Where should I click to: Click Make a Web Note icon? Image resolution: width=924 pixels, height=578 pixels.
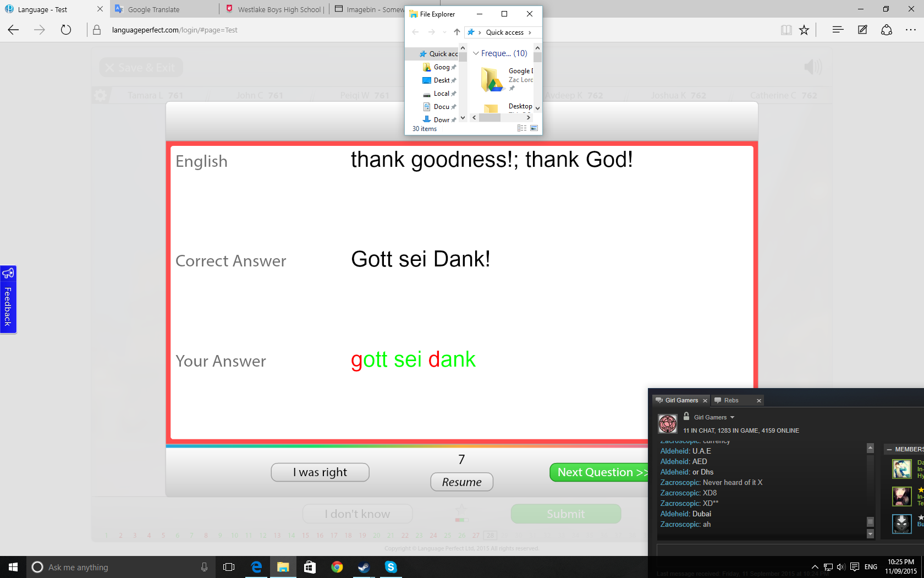pyautogui.click(x=862, y=30)
